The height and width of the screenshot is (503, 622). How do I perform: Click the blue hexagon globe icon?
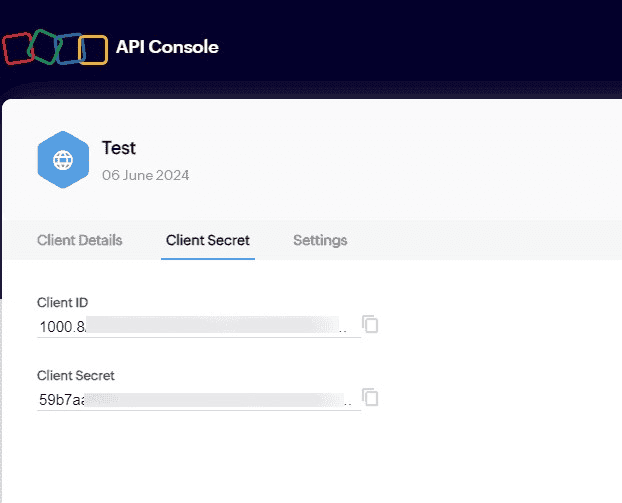coord(63,160)
